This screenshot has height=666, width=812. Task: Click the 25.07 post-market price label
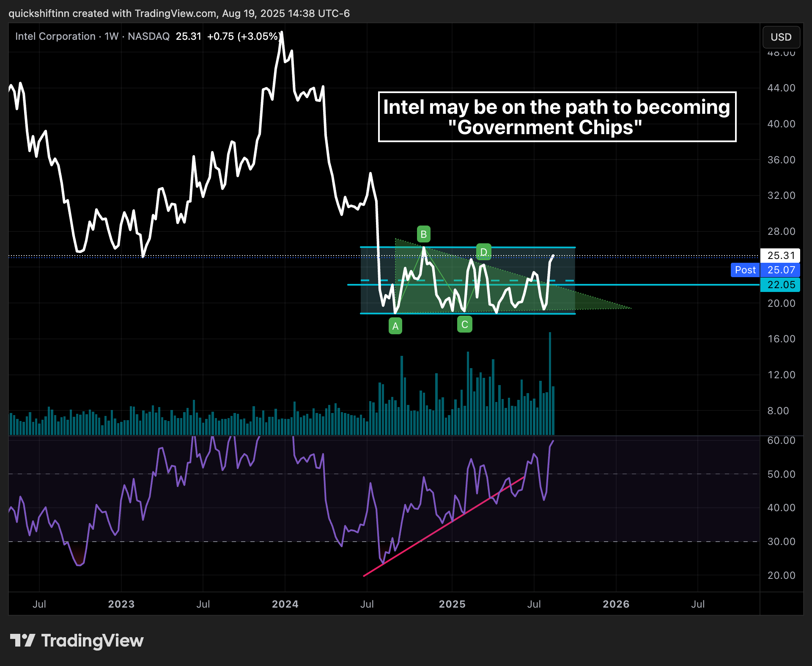(780, 270)
